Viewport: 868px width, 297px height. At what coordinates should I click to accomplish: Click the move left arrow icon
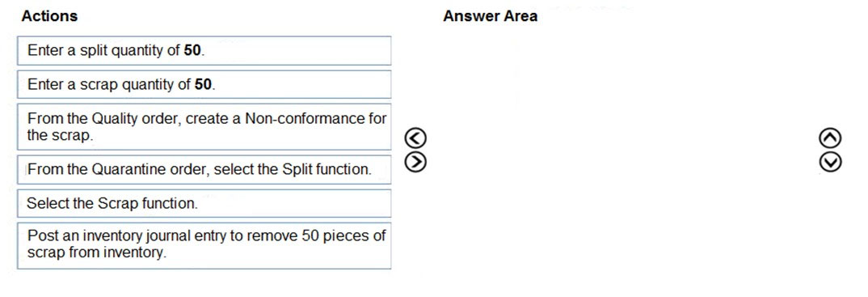click(415, 138)
